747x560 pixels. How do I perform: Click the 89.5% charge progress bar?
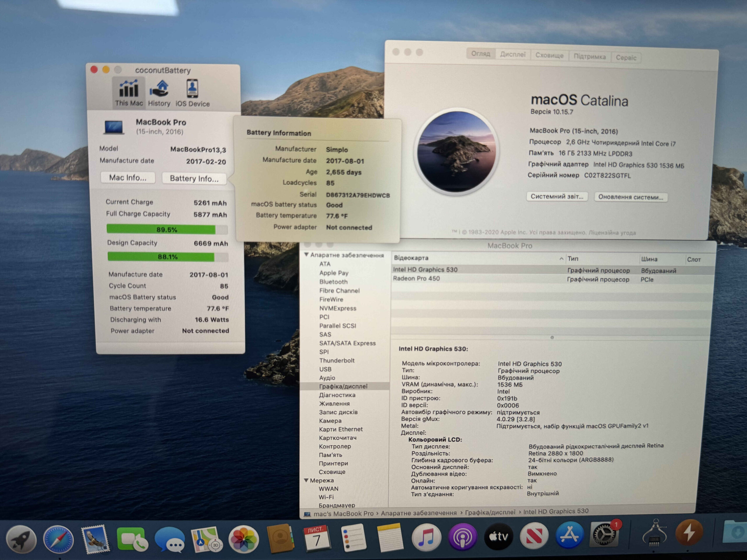167,230
